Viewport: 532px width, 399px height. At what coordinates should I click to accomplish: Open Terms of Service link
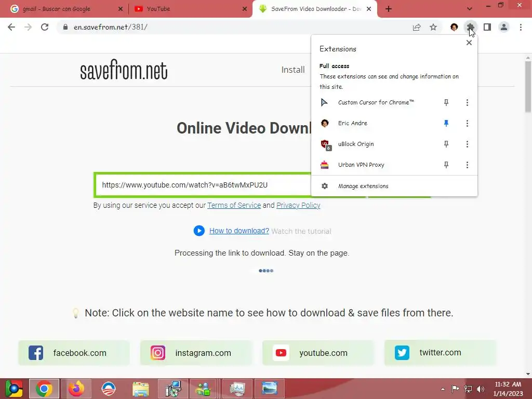234,205
